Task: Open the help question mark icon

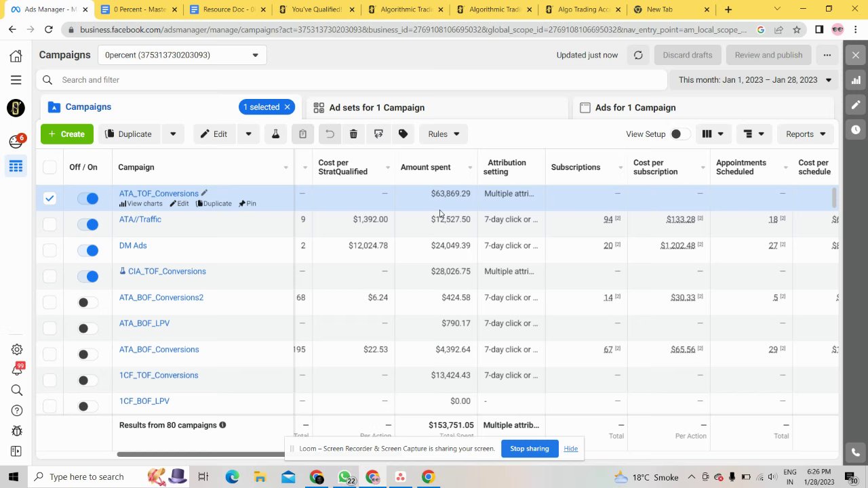Action: (17, 410)
